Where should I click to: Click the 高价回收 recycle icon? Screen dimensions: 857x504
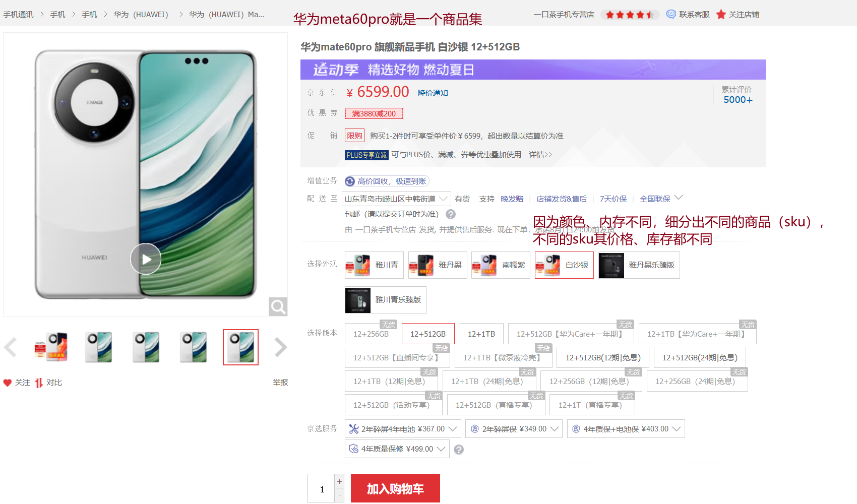pos(350,181)
